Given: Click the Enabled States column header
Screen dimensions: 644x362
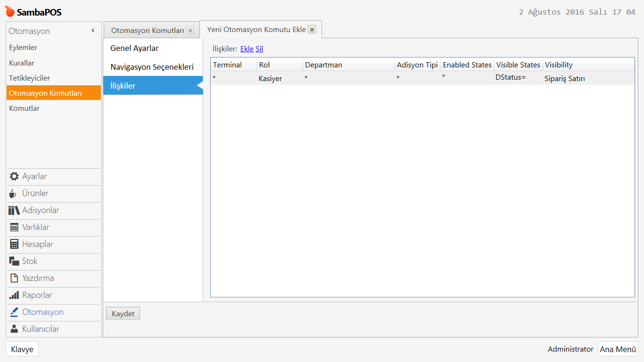Looking at the screenshot, I should pos(467,65).
